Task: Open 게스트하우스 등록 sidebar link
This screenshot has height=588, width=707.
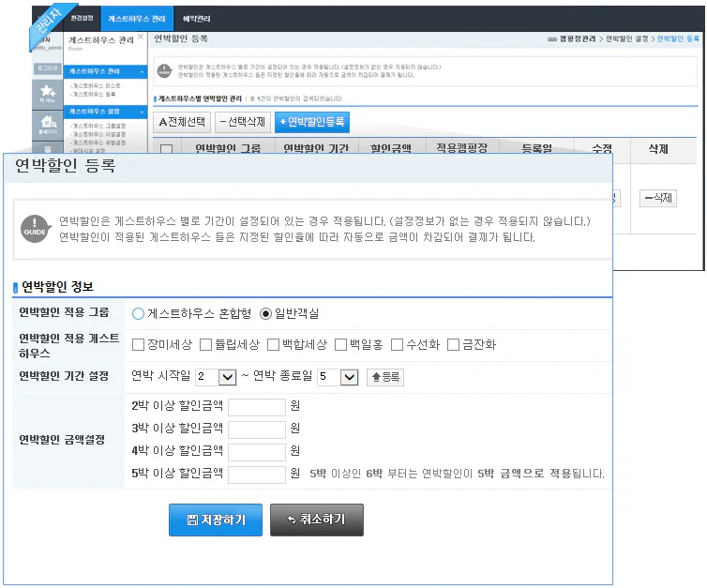Action: pyautogui.click(x=94, y=94)
